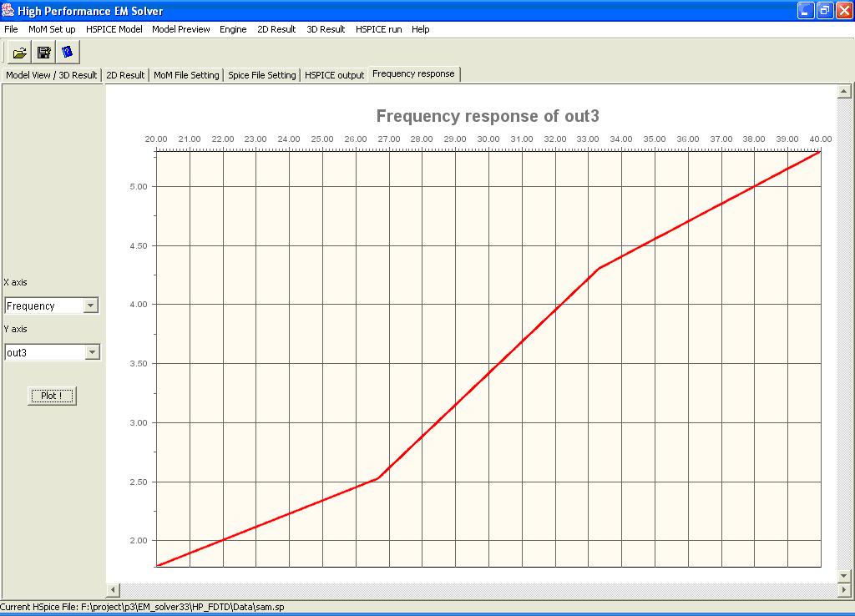The image size is (855, 616).
Task: Click the 2.00 y-axis tick label
Action: coord(139,540)
